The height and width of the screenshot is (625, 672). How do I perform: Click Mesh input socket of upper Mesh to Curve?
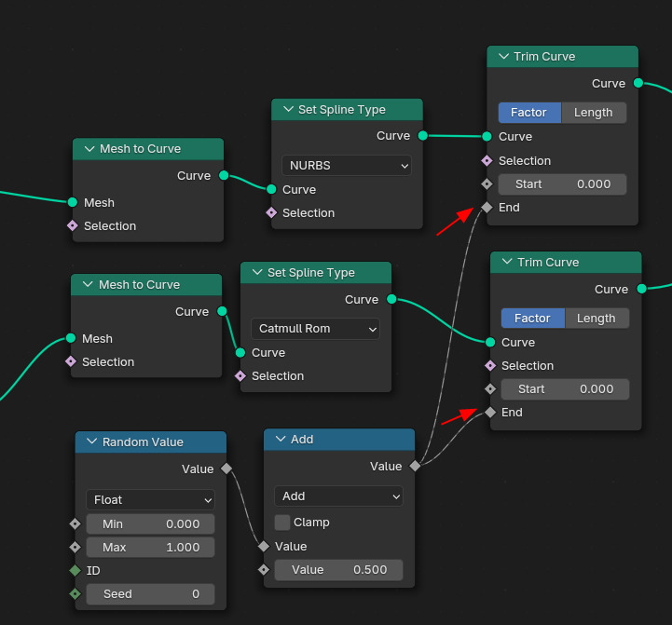73,202
